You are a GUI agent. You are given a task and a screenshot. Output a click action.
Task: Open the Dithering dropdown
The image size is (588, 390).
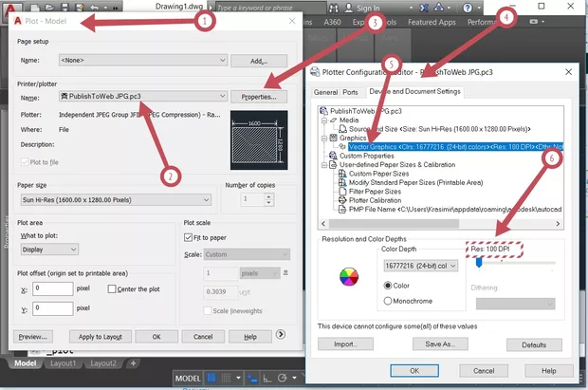515,304
